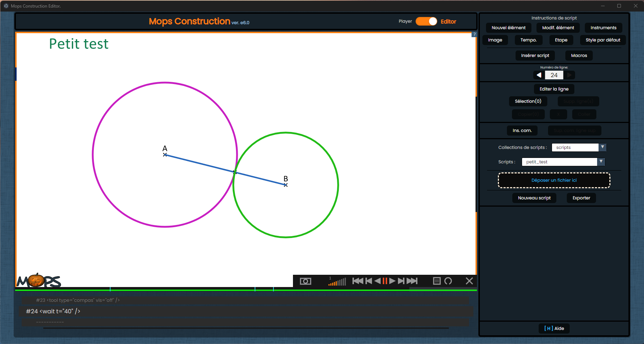Open the Nouvel élément menu
This screenshot has height=344, width=644.
[508, 28]
